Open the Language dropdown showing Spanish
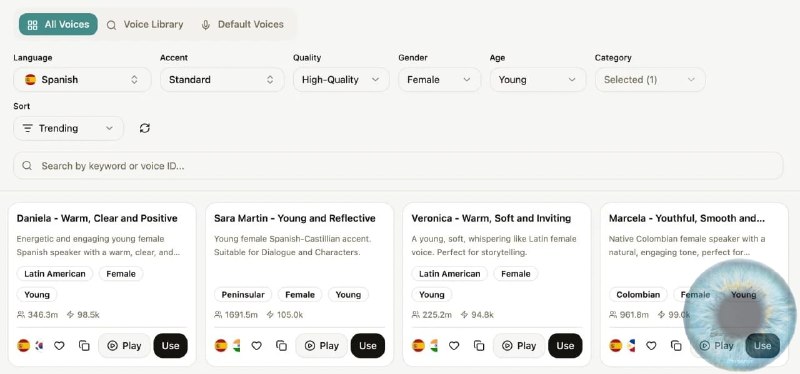This screenshot has height=374, width=800. pos(82,80)
